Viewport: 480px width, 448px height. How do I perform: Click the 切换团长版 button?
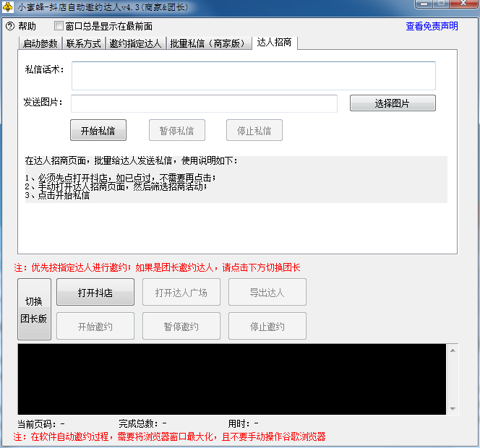tap(34, 309)
